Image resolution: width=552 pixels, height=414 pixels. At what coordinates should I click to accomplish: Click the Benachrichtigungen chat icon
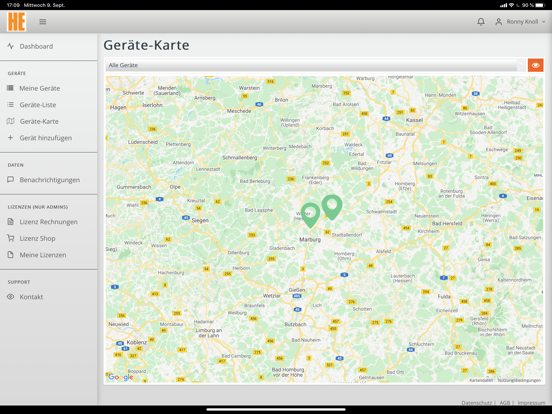(11, 180)
